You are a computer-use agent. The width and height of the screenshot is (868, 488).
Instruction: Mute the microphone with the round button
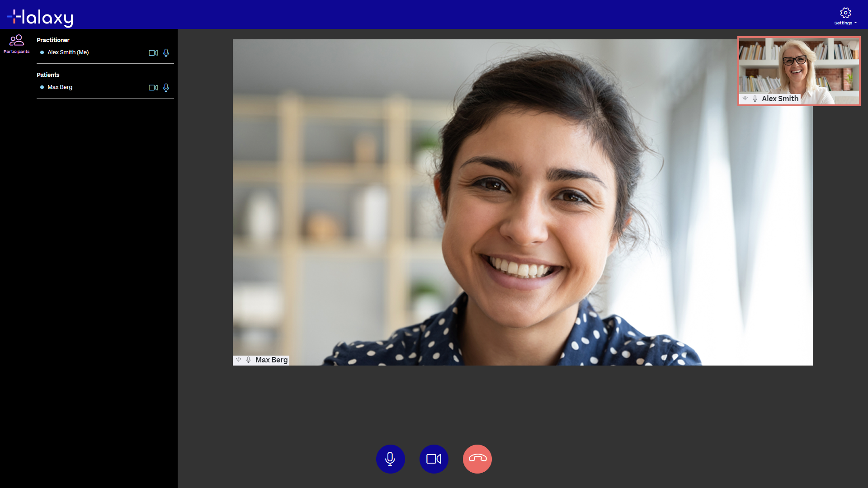click(390, 459)
